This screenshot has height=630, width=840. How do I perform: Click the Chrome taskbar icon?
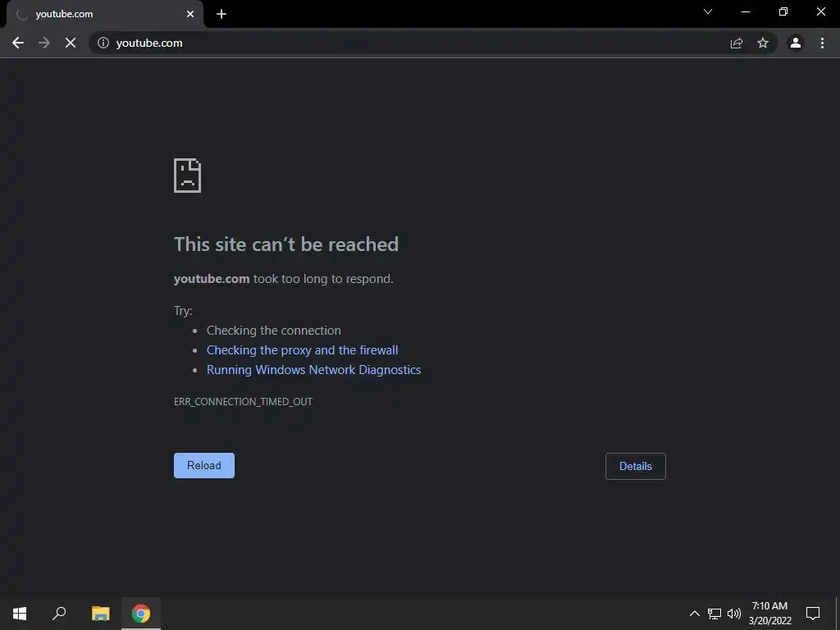click(141, 614)
